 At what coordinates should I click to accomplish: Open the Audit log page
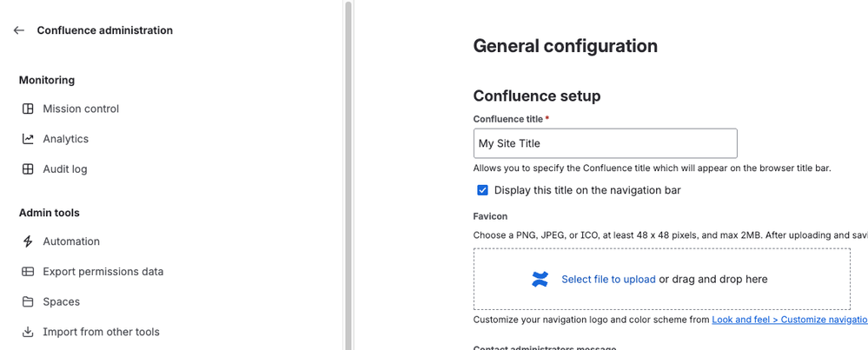pos(65,169)
